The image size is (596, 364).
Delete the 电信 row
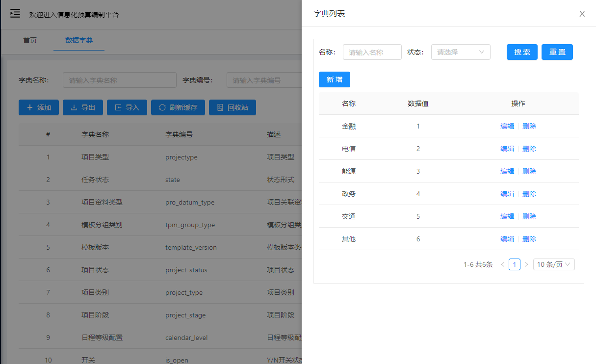[529, 149]
